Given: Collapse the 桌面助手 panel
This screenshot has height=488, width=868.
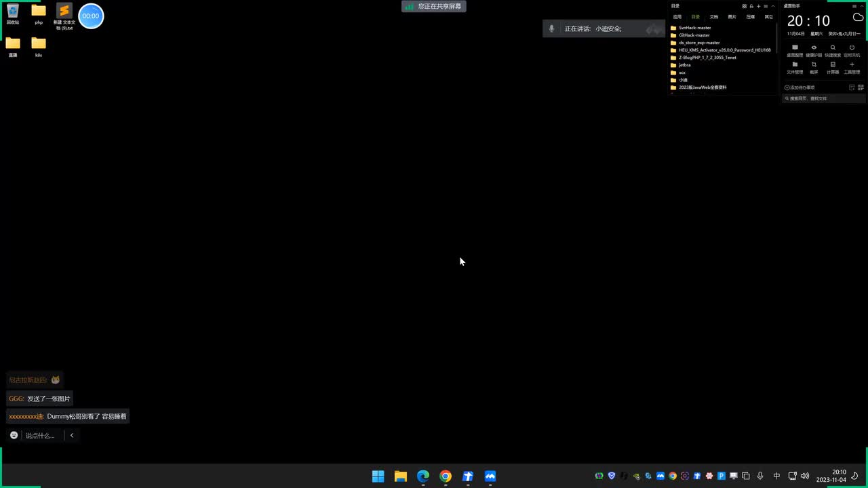Looking at the screenshot, I should click(862, 6).
